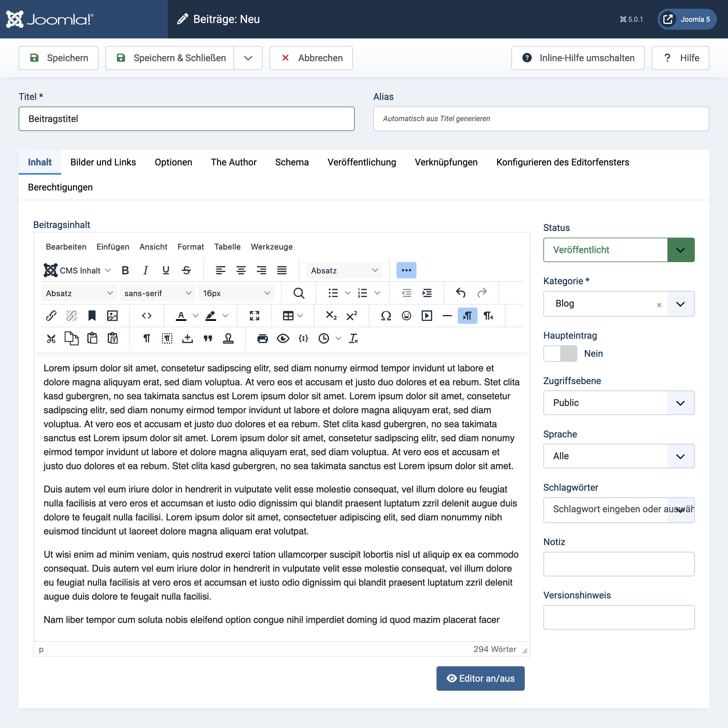Image resolution: width=728 pixels, height=728 pixels.
Task: Open the Einfügen editor menu
Action: [x=113, y=247]
